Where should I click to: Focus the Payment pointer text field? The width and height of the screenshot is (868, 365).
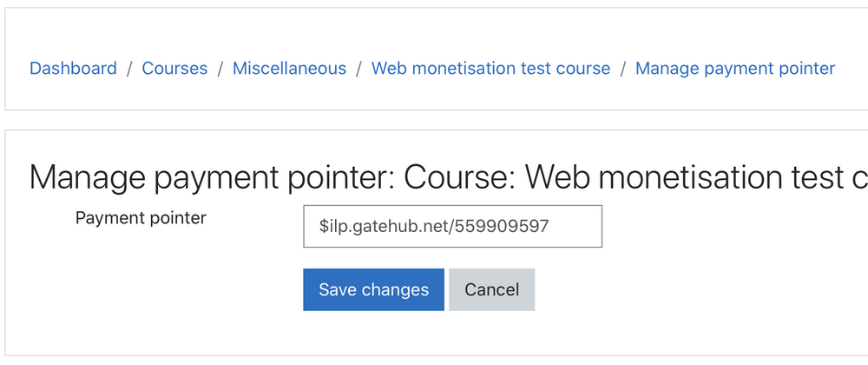[x=452, y=226]
